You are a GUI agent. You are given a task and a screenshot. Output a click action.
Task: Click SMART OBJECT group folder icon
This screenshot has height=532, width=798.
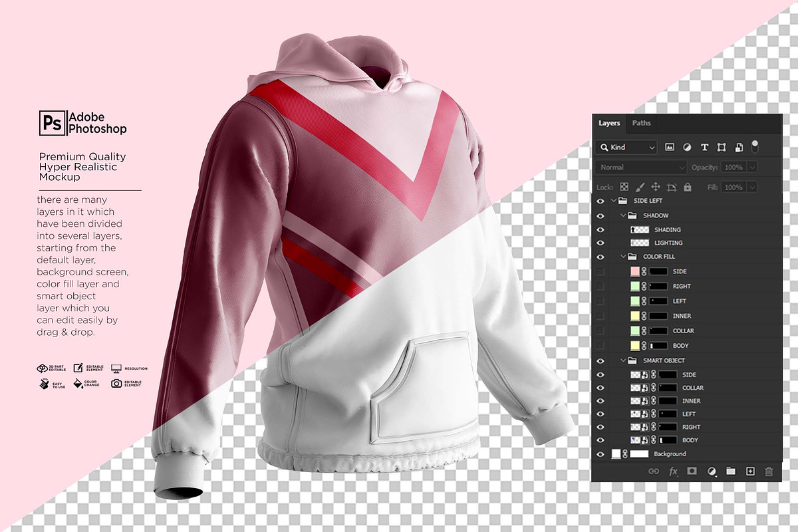point(633,360)
